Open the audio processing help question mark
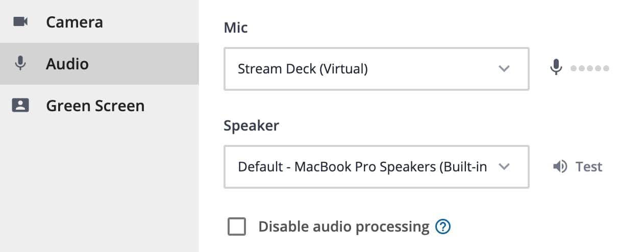This screenshot has height=252, width=644. pos(443,226)
